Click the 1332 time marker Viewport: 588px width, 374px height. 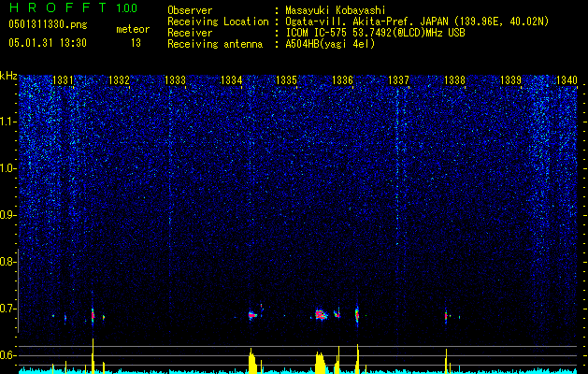[x=119, y=80]
